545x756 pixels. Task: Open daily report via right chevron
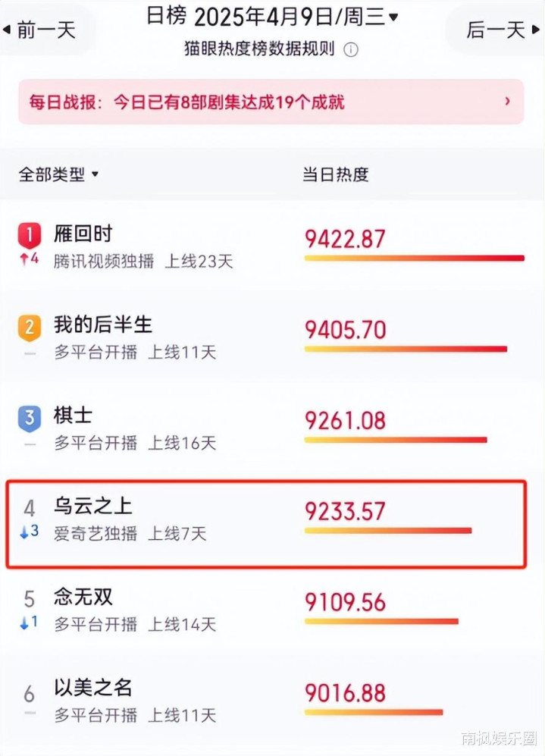point(507,101)
